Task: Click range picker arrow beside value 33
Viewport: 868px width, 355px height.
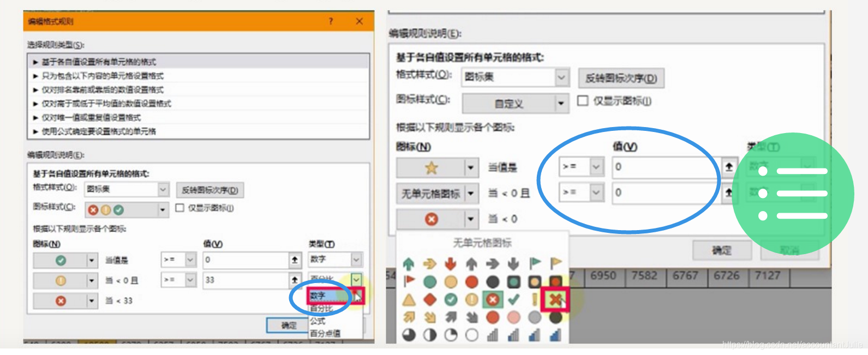Action: click(295, 280)
